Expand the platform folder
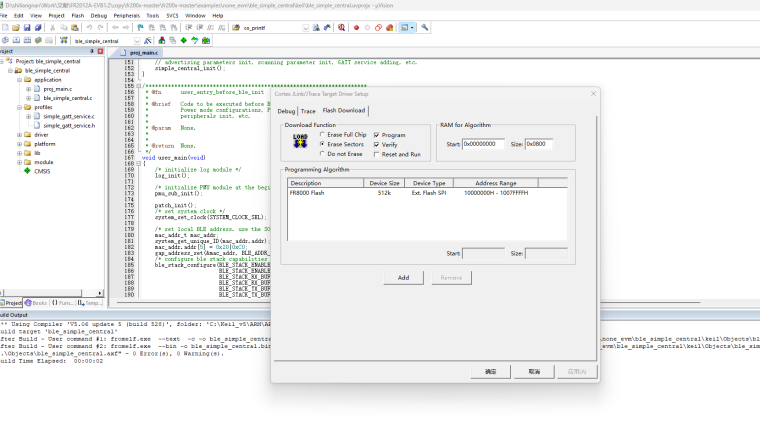Image resolution: width=760 pixels, height=425 pixels. click(19, 144)
